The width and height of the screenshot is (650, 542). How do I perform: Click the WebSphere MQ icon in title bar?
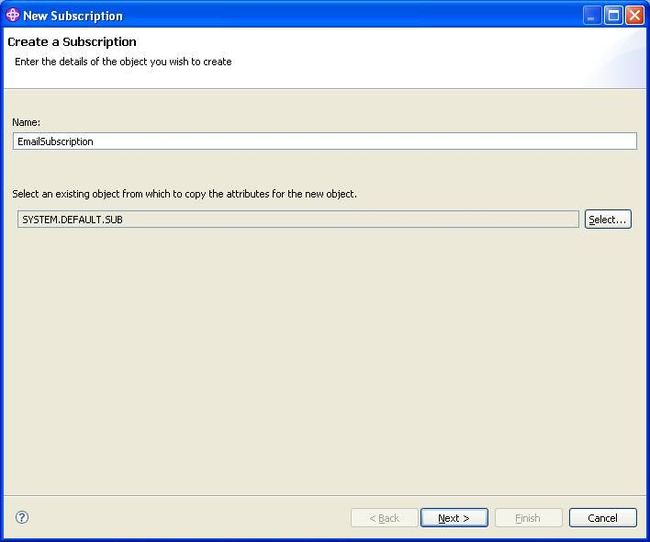pos(12,15)
